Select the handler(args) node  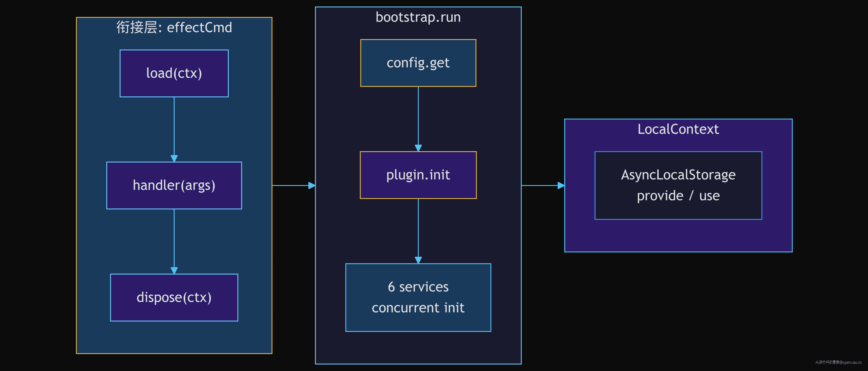[174, 185]
